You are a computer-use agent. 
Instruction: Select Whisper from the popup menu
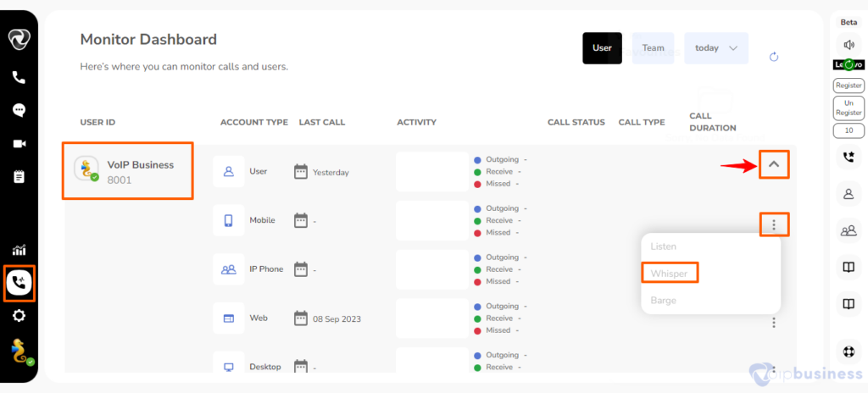coord(670,274)
